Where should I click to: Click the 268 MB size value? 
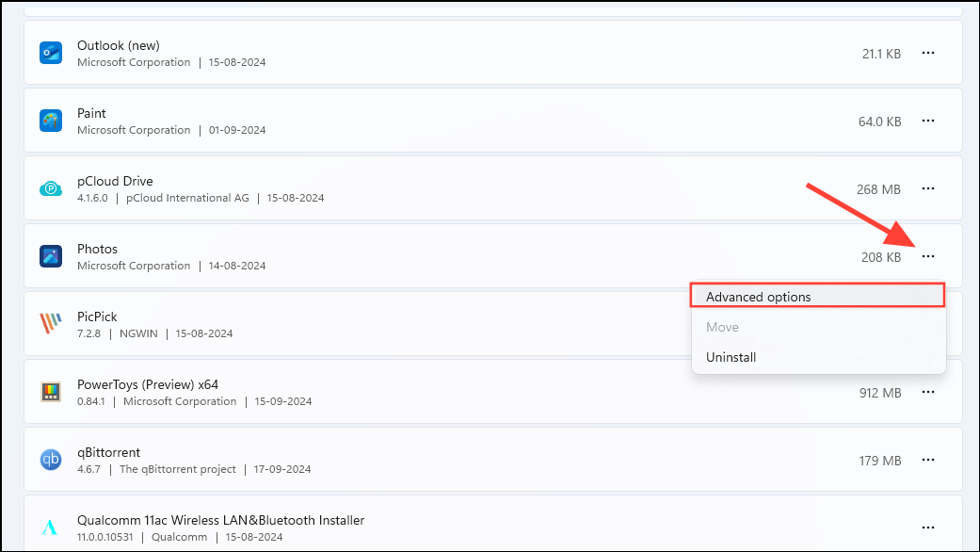pos(878,189)
